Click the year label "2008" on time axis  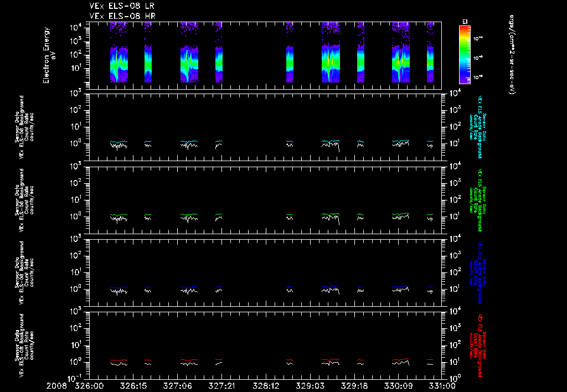(56, 386)
